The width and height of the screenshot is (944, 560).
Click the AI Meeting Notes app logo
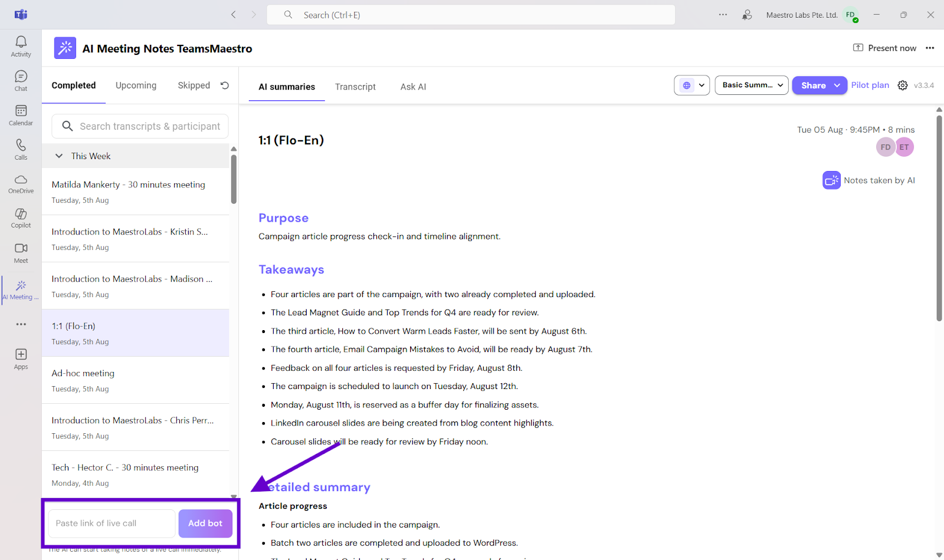point(65,48)
